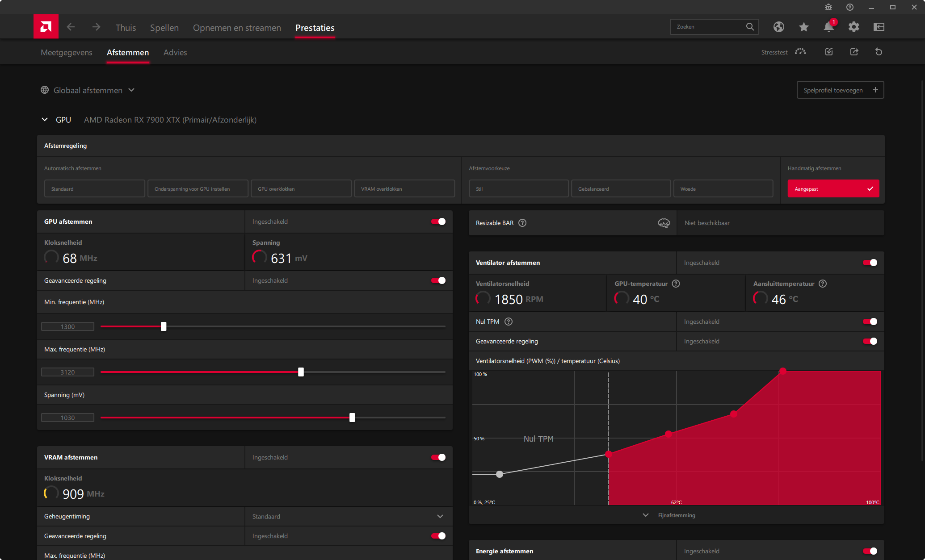
Task: Open notifications bell icon
Action: 829,27
